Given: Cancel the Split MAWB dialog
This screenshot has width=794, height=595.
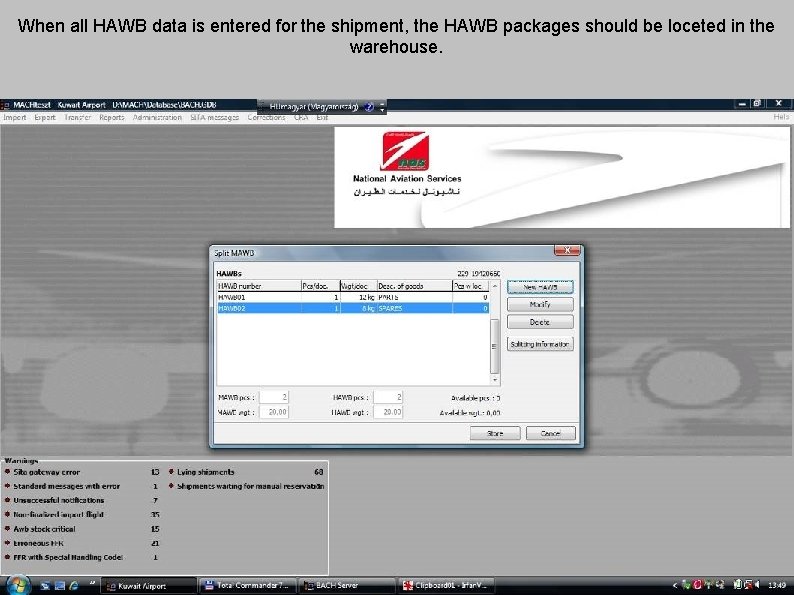Looking at the screenshot, I should pos(550,433).
